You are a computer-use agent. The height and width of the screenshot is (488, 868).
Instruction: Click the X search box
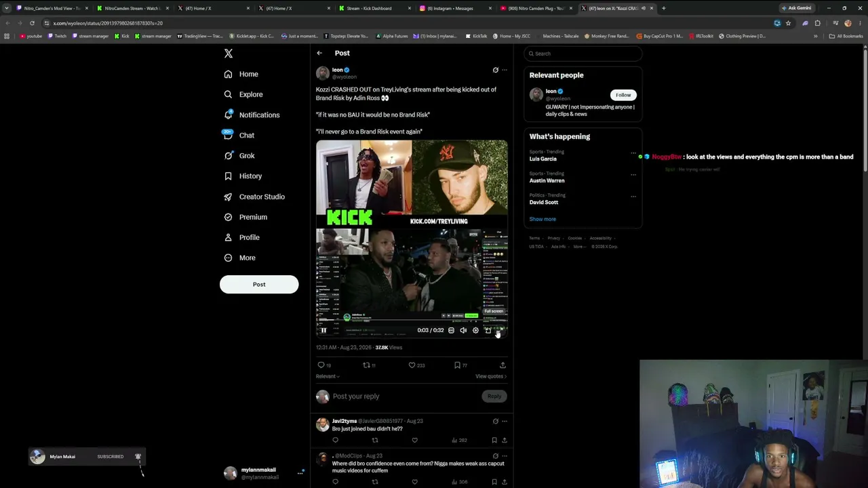[x=583, y=54]
